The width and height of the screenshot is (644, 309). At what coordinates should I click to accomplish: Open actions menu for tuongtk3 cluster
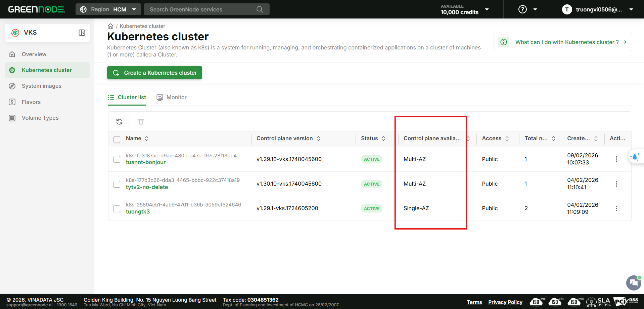click(616, 208)
